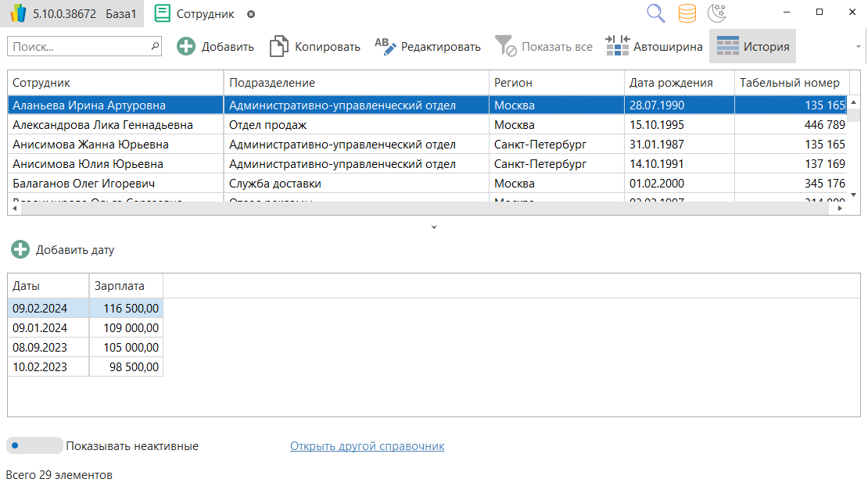Close the Сотрудник tab

tap(250, 14)
